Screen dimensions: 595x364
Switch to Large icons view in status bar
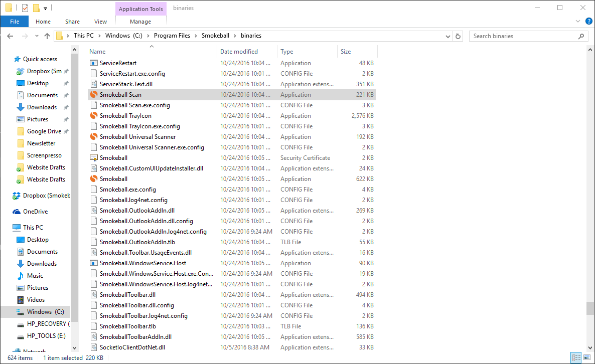586,357
